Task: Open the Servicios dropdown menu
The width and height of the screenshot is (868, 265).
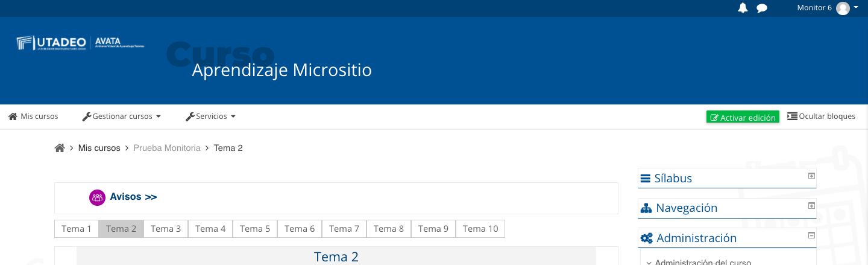Action: (210, 117)
